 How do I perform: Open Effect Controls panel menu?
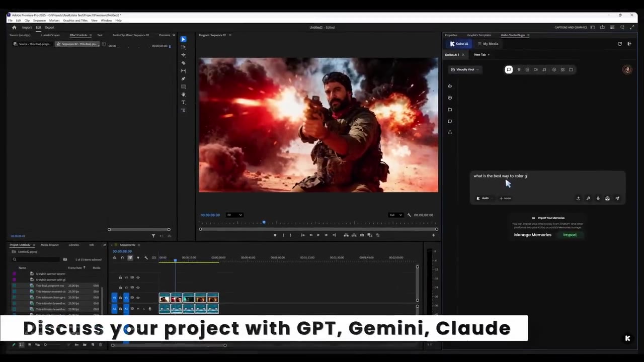pos(91,35)
